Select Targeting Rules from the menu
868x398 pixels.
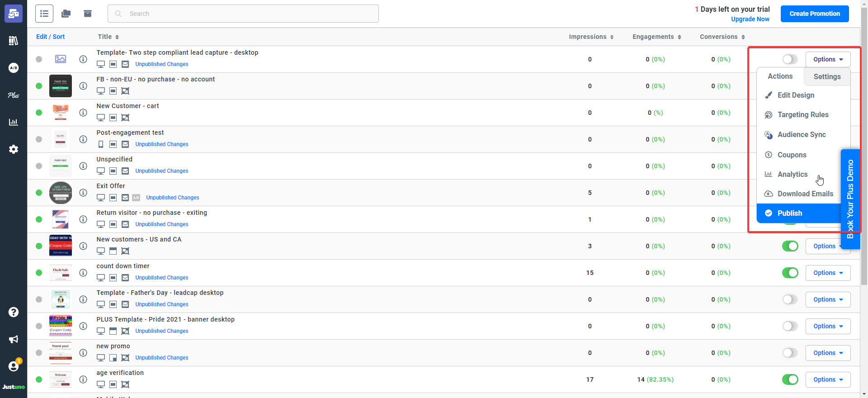tap(802, 115)
